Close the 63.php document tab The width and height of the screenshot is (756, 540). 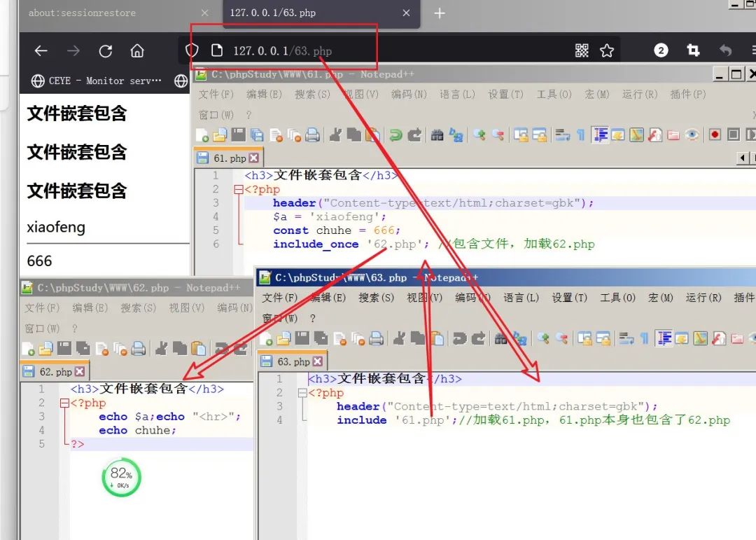318,361
